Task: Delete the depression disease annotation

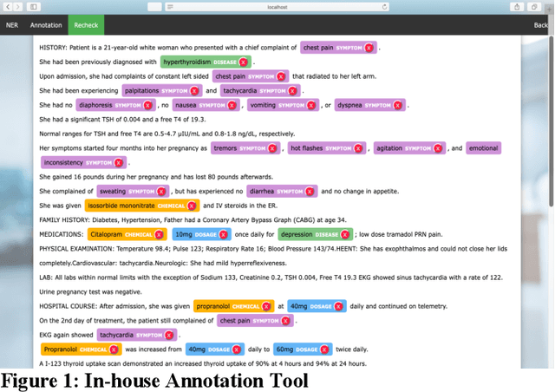Action: pyautogui.click(x=346, y=234)
